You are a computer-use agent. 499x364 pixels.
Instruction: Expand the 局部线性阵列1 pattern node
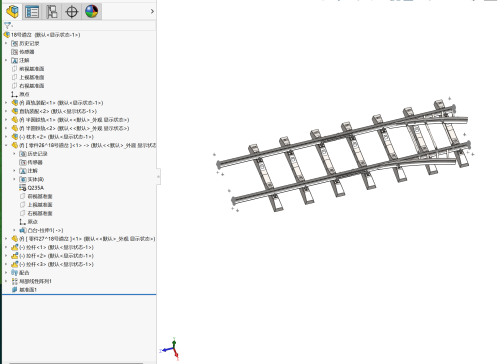6,281
